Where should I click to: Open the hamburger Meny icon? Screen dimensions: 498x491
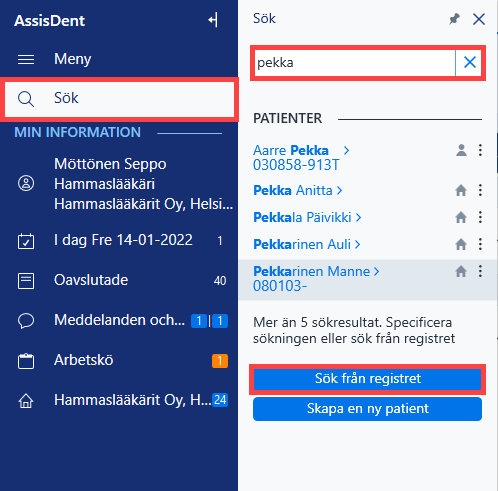tap(26, 59)
